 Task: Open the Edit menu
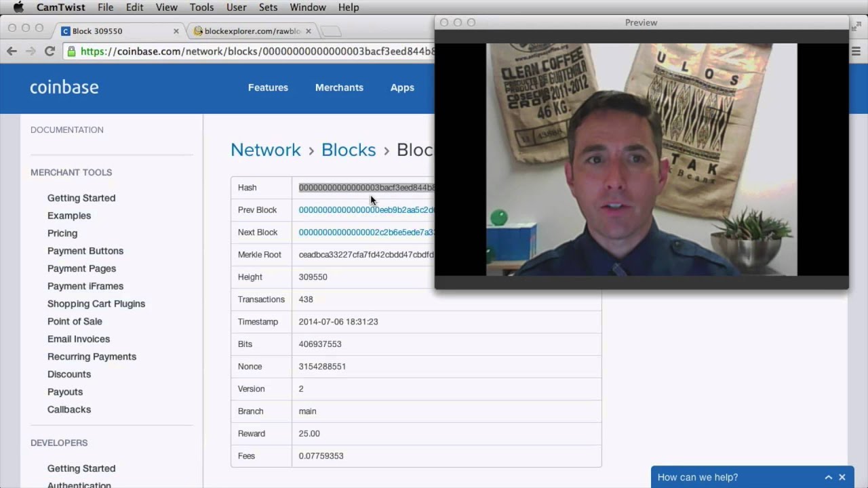coord(134,7)
